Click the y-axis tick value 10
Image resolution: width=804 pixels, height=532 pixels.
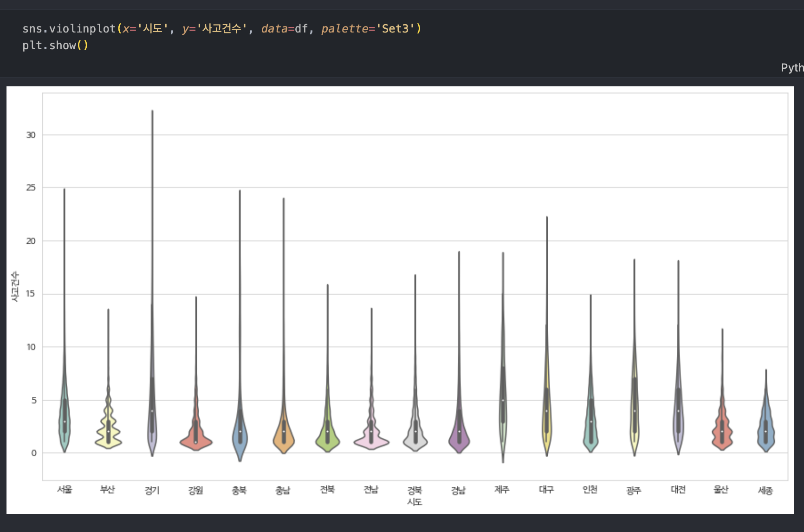coord(31,347)
